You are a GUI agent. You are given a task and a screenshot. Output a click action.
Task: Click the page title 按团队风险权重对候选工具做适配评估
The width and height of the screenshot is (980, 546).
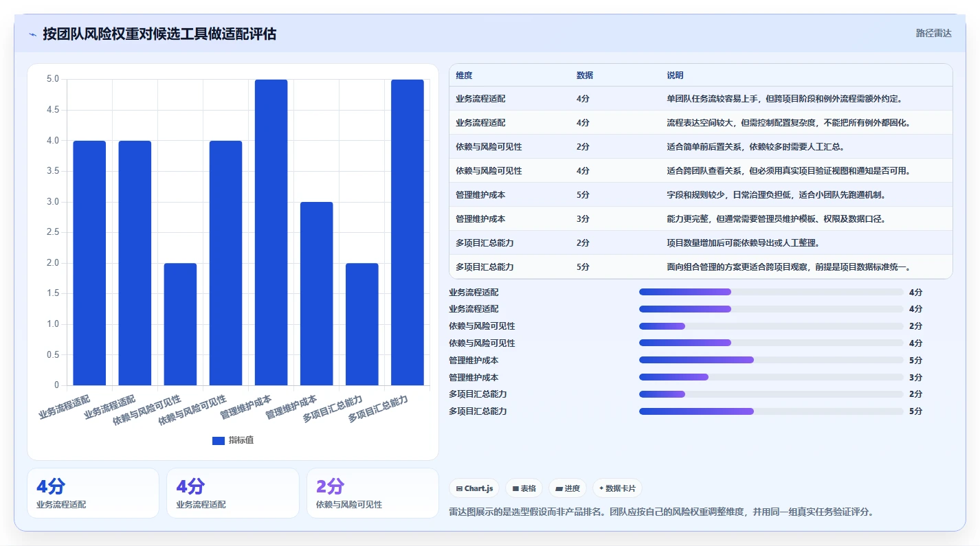[x=159, y=34]
